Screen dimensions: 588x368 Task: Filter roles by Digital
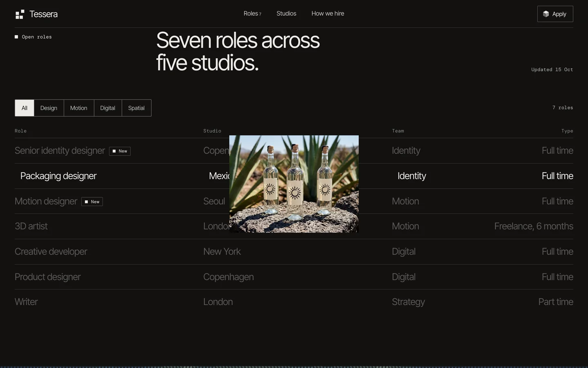coord(108,108)
